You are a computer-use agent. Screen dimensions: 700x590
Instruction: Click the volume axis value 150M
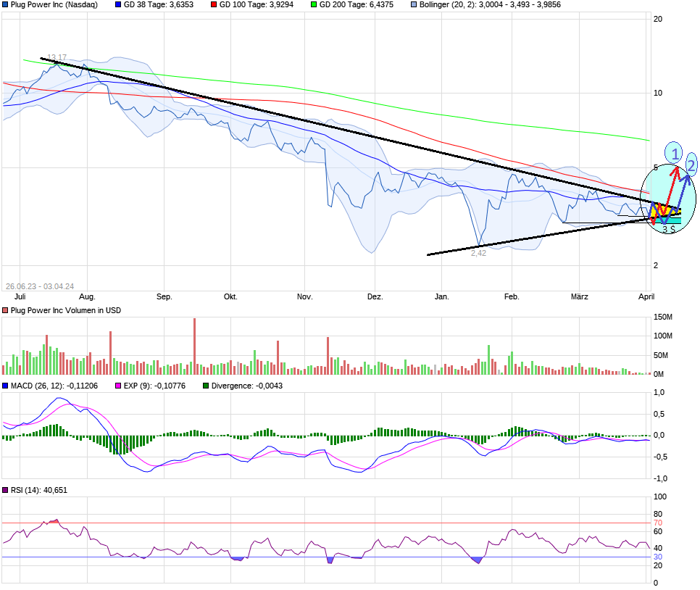(x=663, y=317)
